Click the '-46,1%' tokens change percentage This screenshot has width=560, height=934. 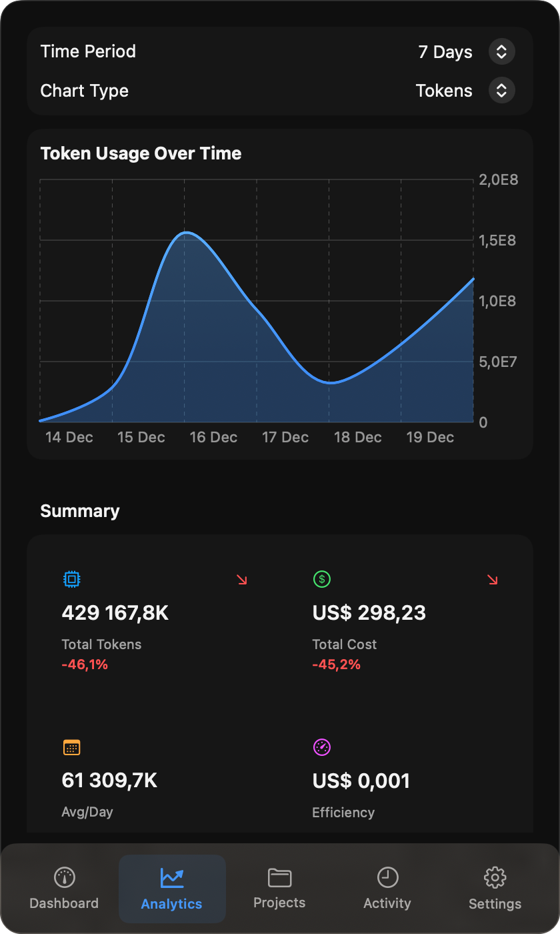click(85, 664)
